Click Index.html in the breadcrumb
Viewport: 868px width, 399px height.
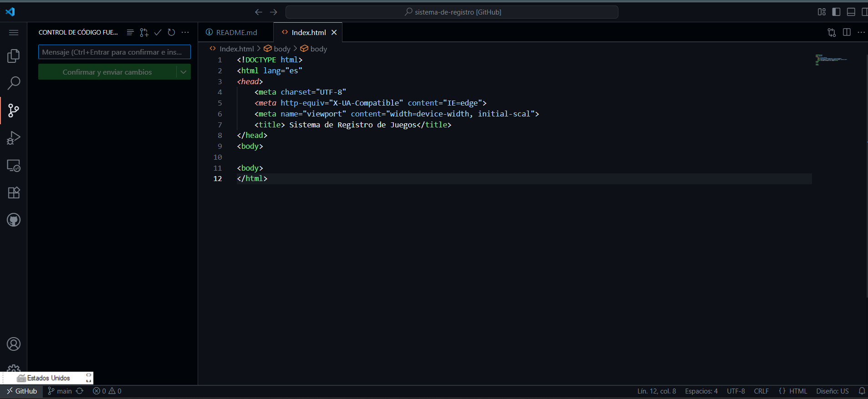237,49
